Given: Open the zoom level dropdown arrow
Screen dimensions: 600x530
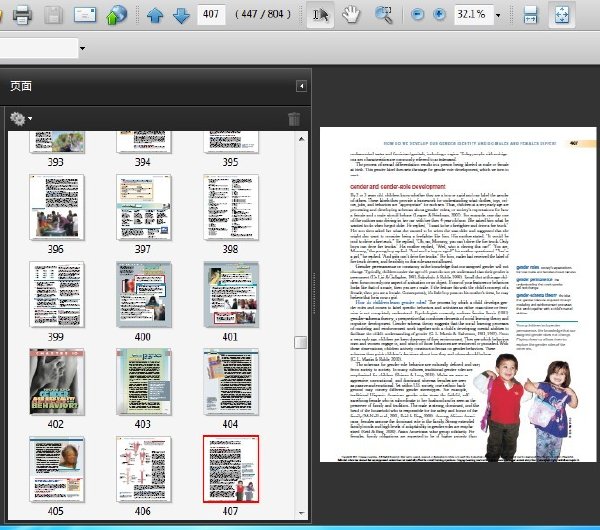Looking at the screenshot, I should point(498,15).
